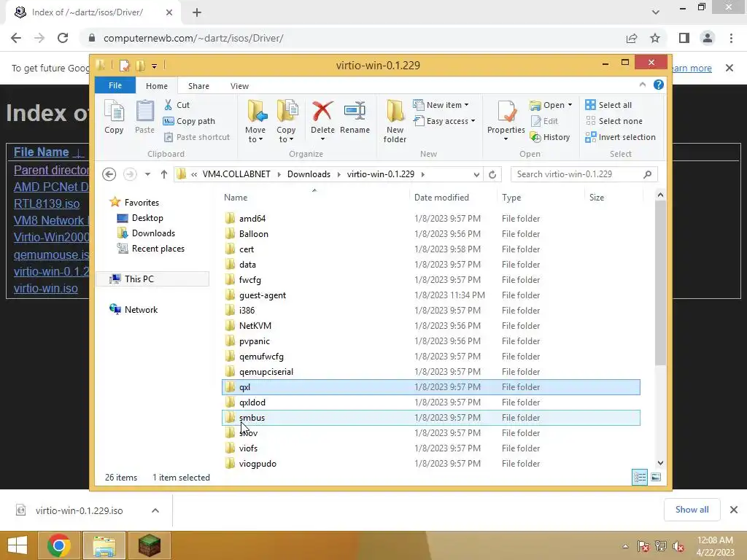Screen dimensions: 747x560
Task: Select Downloads under Favorites
Action: [x=153, y=233]
